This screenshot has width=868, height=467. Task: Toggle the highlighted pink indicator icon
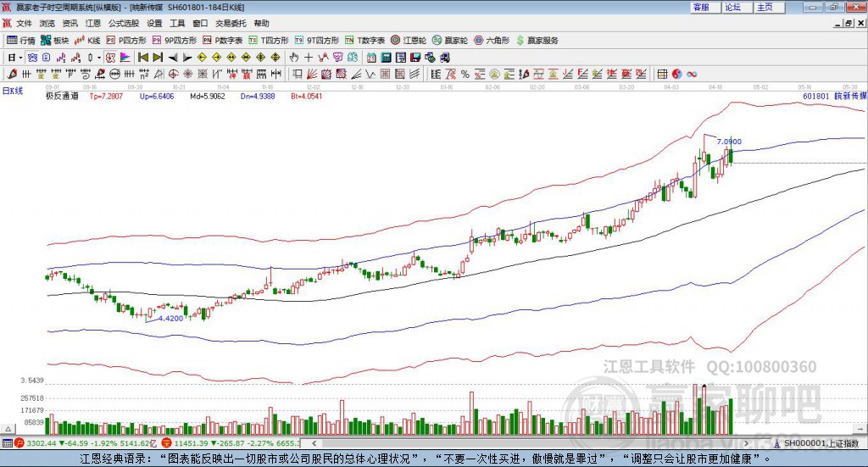111,58
